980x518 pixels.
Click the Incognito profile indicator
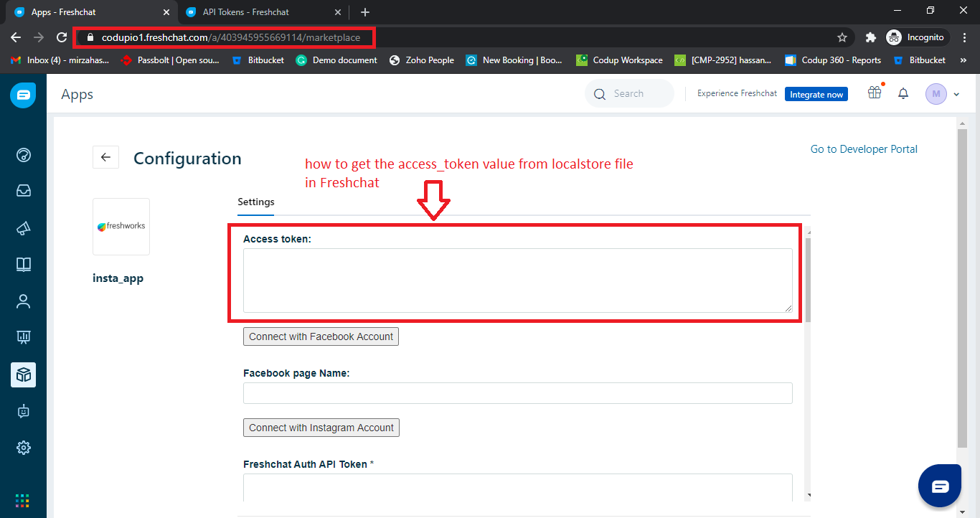917,37
